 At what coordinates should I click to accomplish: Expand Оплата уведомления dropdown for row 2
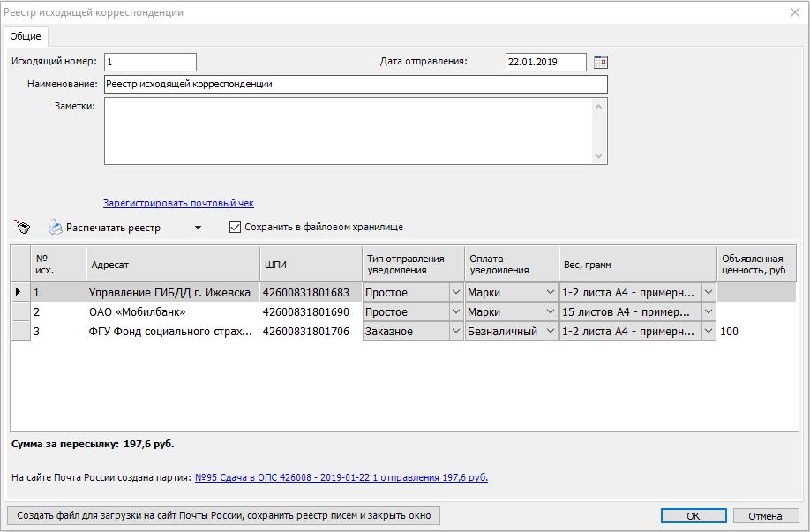pyautogui.click(x=550, y=312)
